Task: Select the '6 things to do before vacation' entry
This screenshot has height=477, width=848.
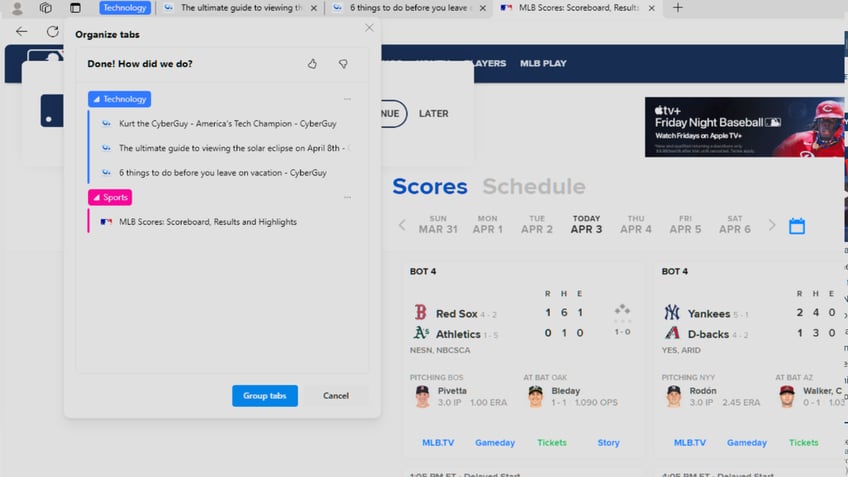Action: 214,173
